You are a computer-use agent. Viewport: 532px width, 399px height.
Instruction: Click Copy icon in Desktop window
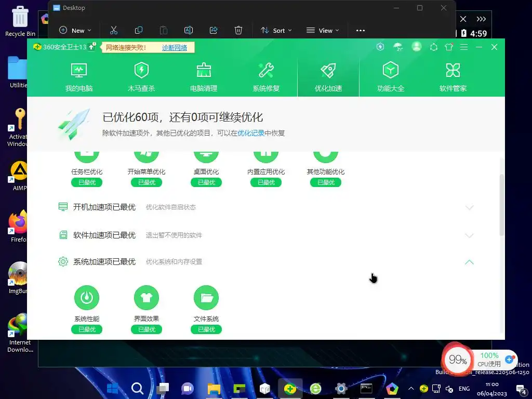click(x=138, y=30)
